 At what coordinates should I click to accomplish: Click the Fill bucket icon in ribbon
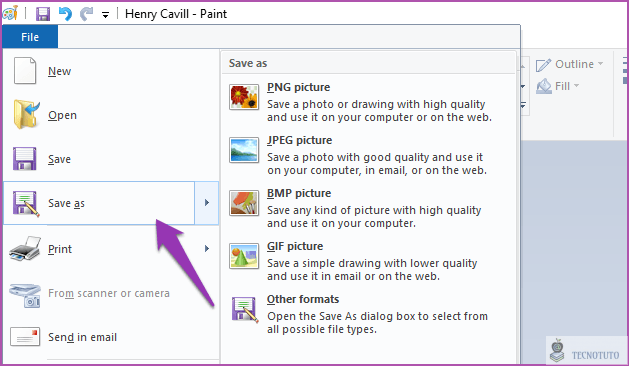(544, 86)
